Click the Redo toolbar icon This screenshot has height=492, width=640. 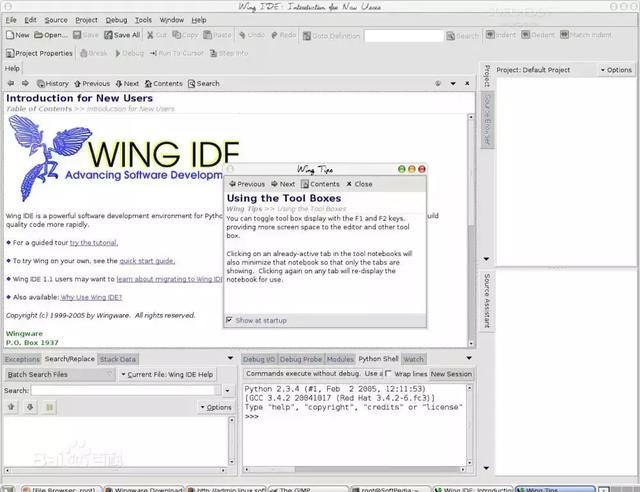click(x=283, y=35)
